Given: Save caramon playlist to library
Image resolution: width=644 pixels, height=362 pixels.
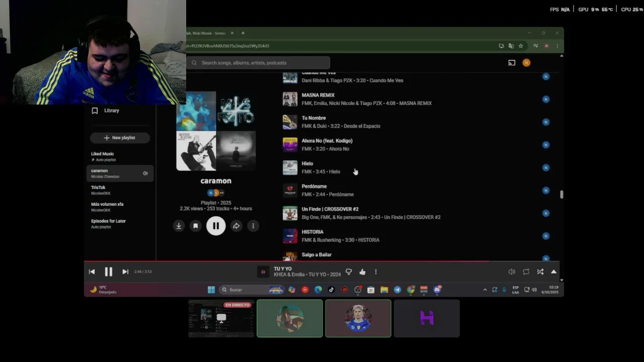Looking at the screenshot, I should 196,226.
